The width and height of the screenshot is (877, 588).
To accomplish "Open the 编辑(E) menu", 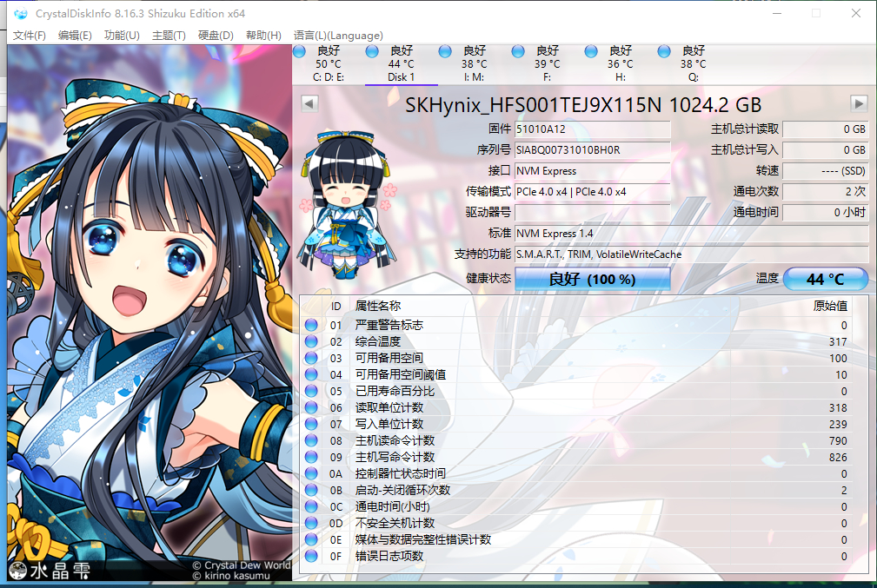I will pyautogui.click(x=75, y=36).
